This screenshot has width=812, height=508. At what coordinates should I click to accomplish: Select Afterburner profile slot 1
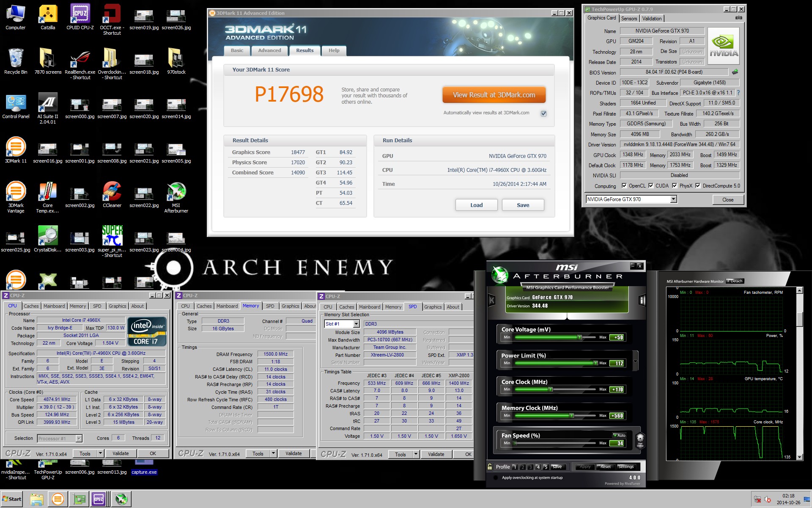click(515, 467)
